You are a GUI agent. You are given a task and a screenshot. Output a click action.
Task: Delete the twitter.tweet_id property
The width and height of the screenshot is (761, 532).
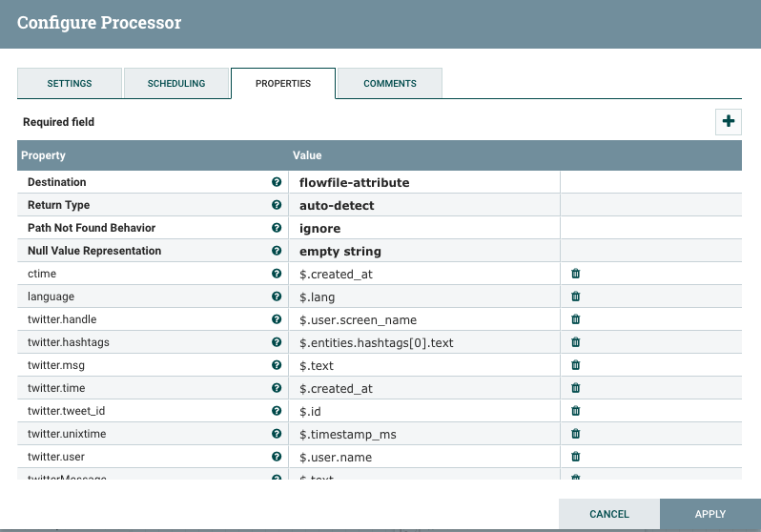(x=575, y=411)
